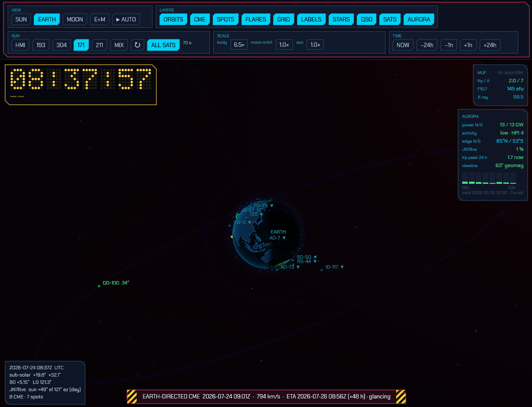The image size is (532, 407).
Task: Toggle the AURORA layer
Action: [419, 19]
